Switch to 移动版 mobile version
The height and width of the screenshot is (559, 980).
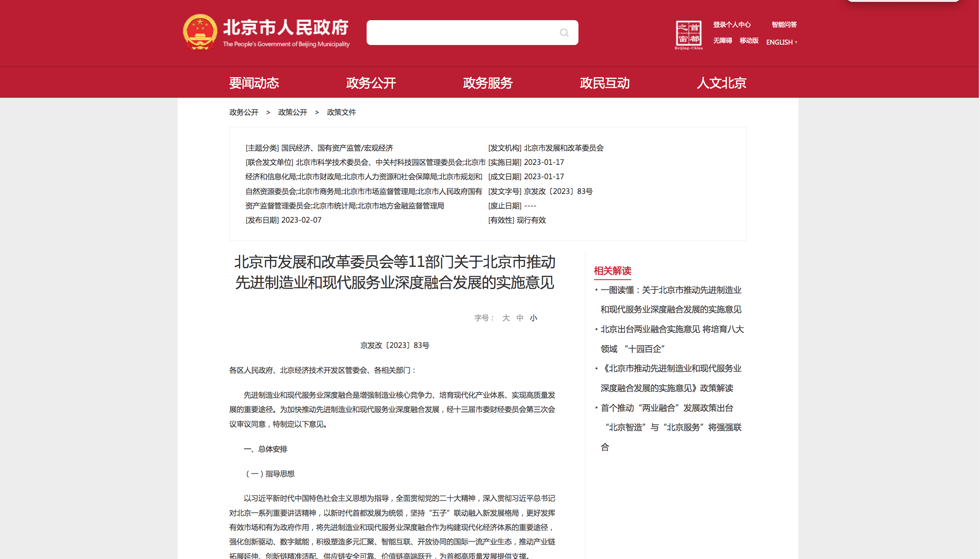tap(749, 41)
